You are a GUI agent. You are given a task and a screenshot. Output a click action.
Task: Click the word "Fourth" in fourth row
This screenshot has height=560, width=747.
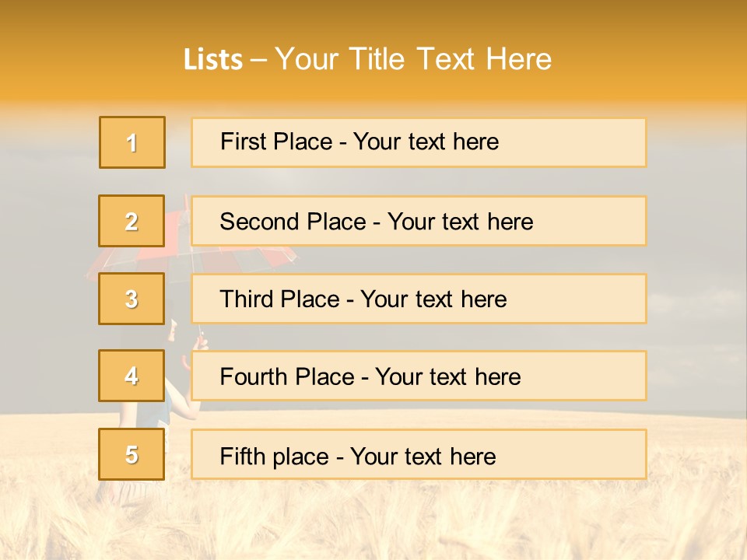(254, 377)
